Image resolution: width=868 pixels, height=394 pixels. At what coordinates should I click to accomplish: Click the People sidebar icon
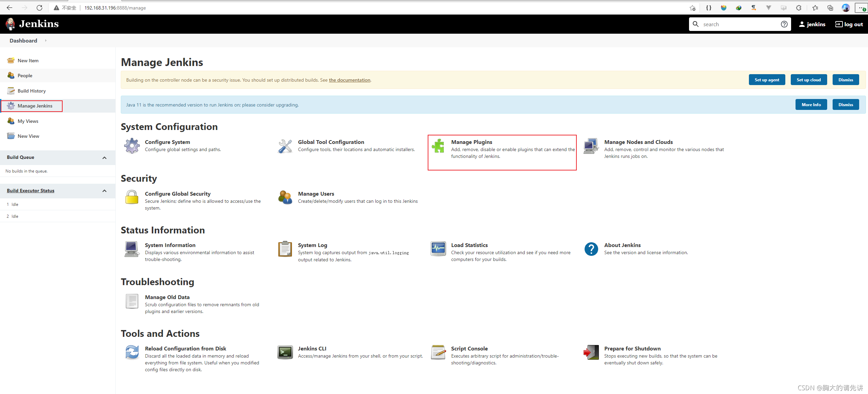tap(11, 76)
